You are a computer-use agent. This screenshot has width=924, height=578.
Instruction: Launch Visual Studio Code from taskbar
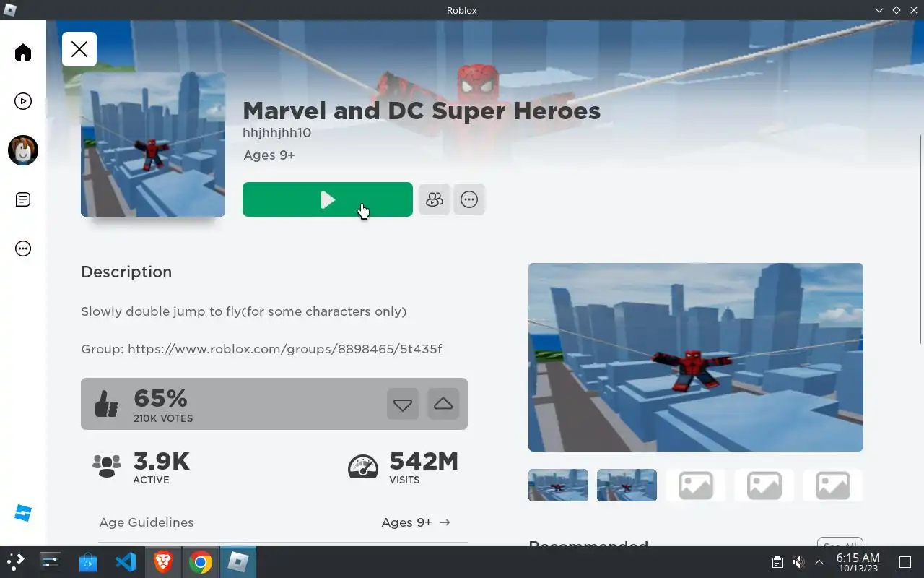(x=126, y=561)
